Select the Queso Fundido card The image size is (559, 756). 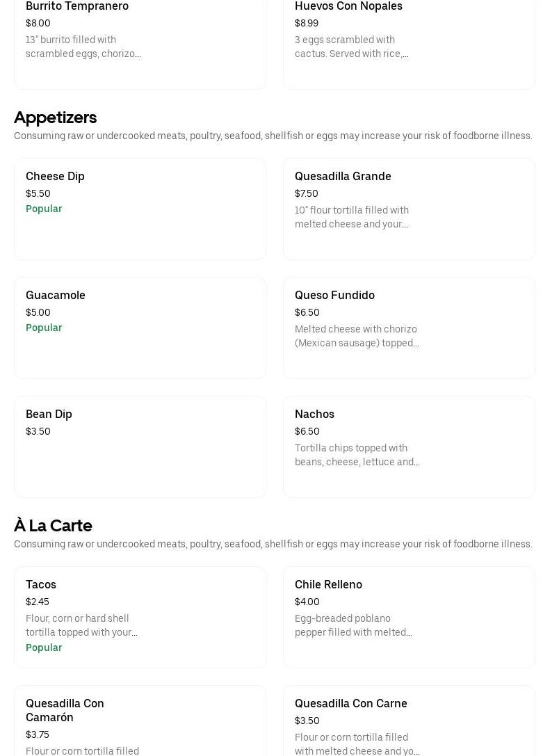coord(409,328)
